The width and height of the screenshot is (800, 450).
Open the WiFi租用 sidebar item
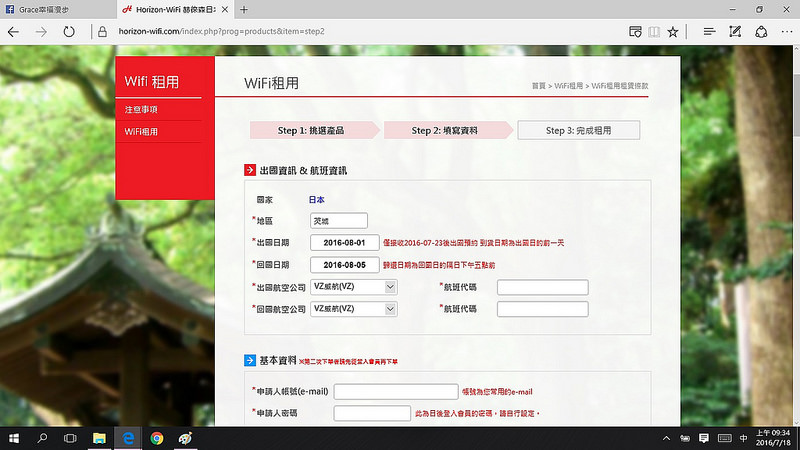(x=141, y=132)
